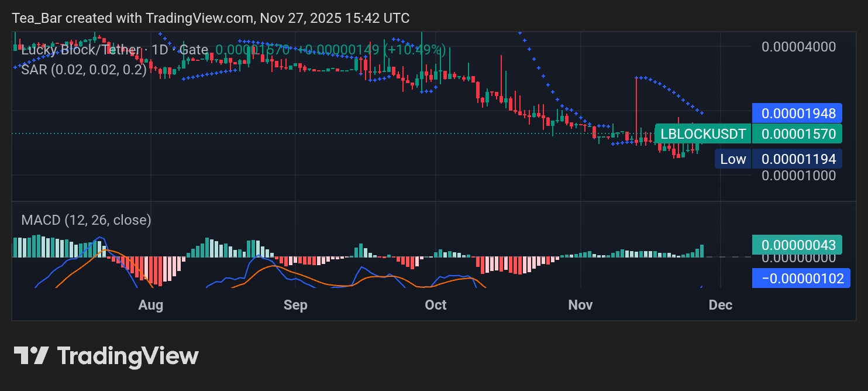Viewport: 868px width, 391px height.
Task: Click the Low label tag
Action: (733, 159)
